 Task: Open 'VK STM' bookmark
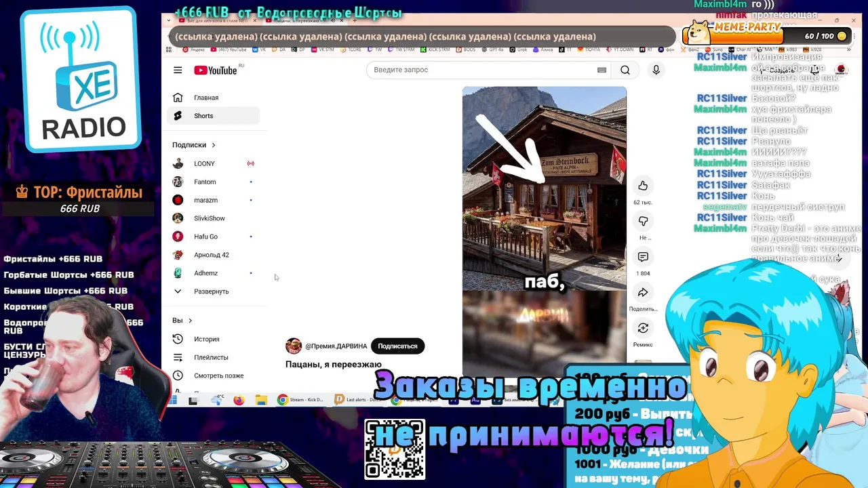pos(323,49)
